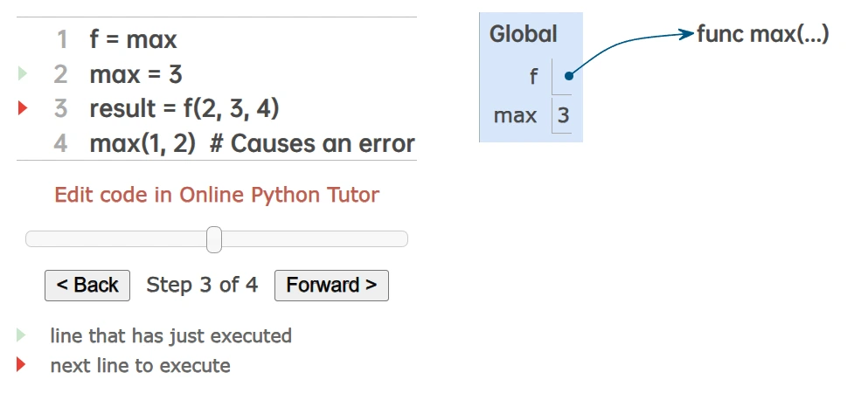The image size is (868, 393).
Task: Click line 4 with the 'Causes an error' comment
Action: (x=252, y=144)
